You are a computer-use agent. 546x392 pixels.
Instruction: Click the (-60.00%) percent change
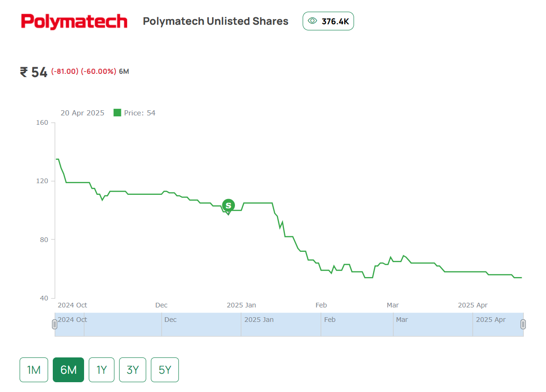99,71
